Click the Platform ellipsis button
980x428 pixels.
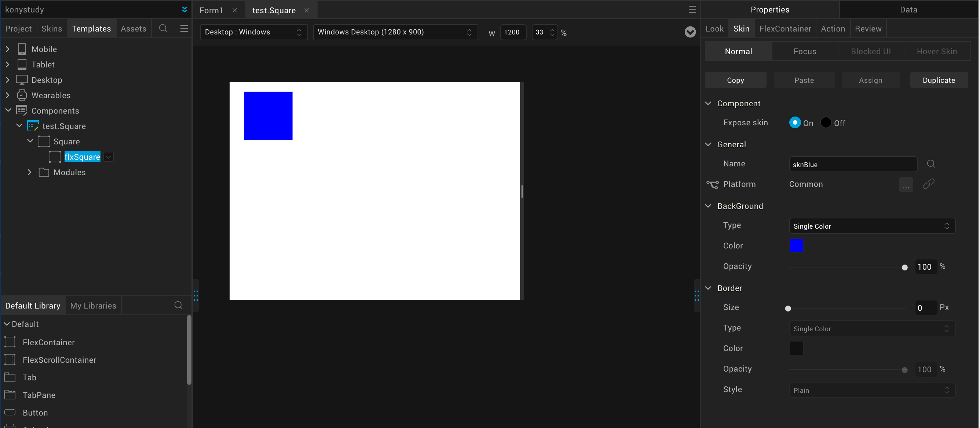906,185
